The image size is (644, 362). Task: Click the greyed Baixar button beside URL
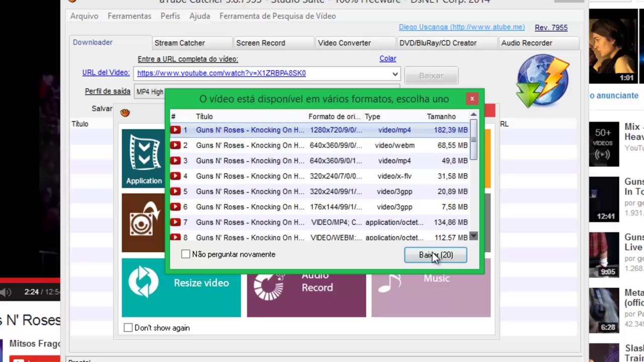(431, 75)
